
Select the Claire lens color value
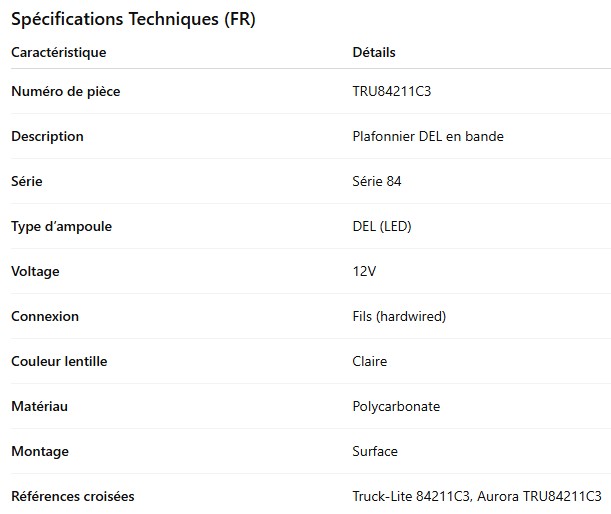coord(370,362)
